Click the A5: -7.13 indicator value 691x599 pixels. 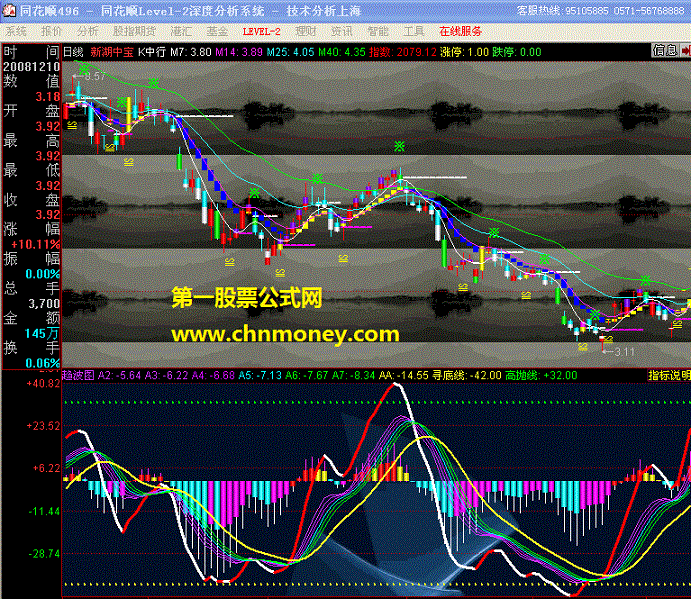[260, 376]
